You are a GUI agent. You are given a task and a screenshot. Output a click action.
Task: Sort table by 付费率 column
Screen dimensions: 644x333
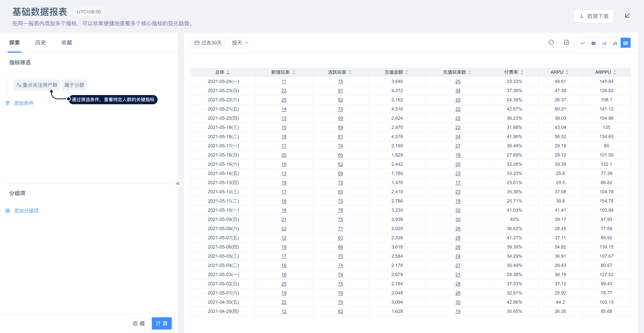tap(522, 72)
